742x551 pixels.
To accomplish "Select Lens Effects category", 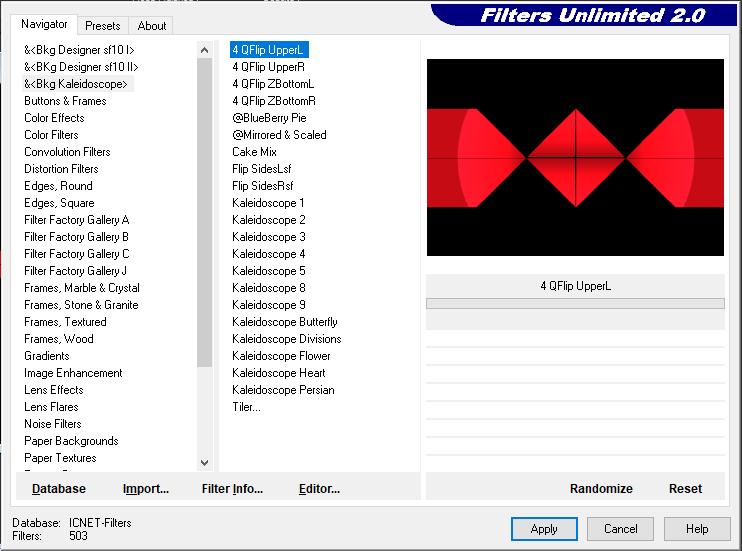I will [x=53, y=391].
